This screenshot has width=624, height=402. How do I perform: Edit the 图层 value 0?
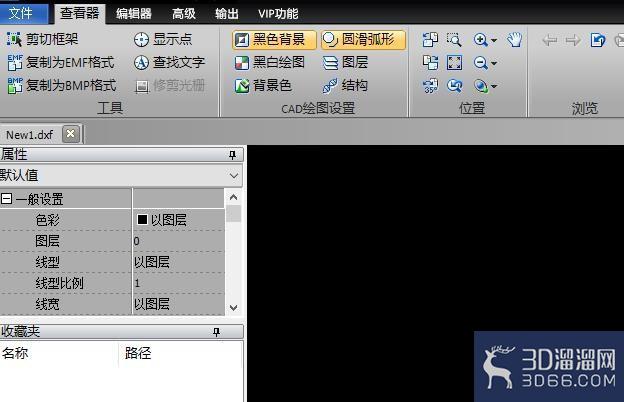(178, 241)
